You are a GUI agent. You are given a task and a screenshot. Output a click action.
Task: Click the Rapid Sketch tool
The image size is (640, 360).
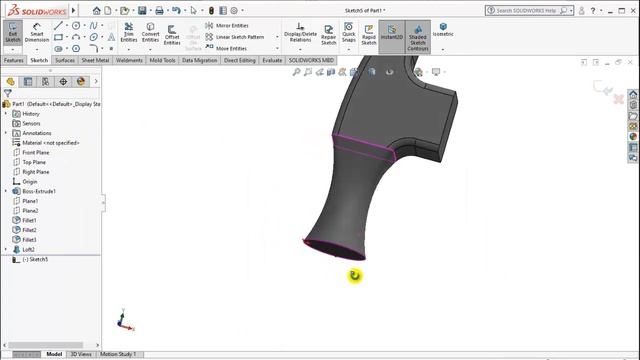[x=369, y=35]
